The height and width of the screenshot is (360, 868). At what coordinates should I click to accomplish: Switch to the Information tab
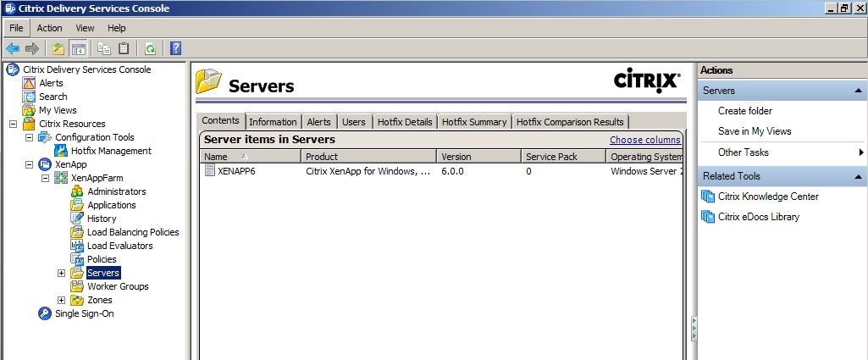(273, 122)
